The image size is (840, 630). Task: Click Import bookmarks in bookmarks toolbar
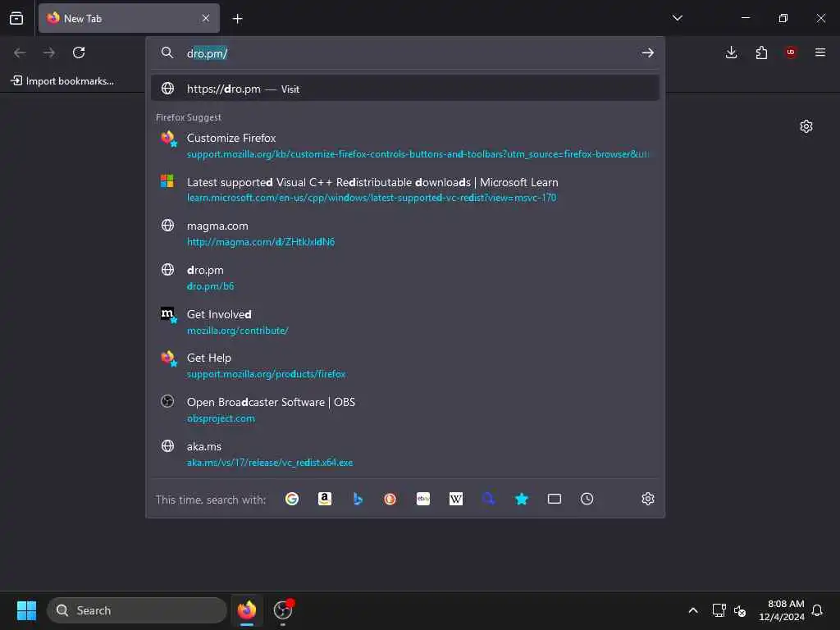pyautogui.click(x=62, y=81)
